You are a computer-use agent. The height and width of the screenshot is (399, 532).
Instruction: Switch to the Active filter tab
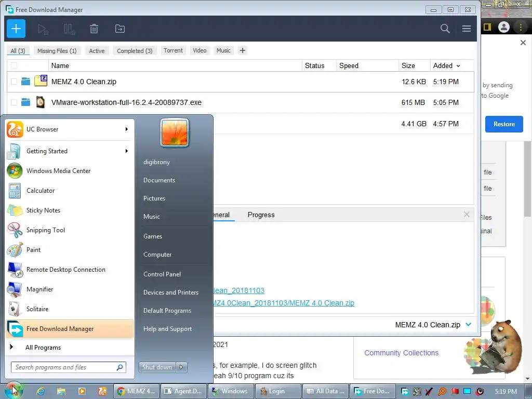[97, 50]
